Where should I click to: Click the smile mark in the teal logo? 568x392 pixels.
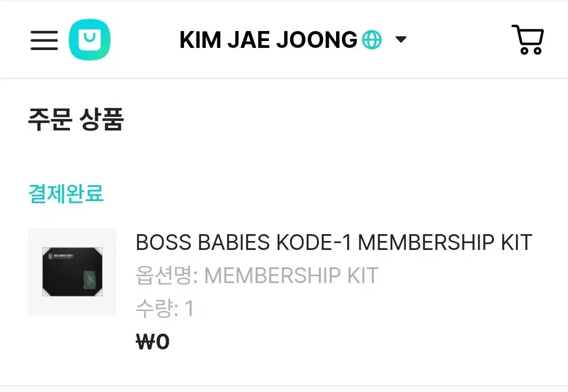point(89,37)
